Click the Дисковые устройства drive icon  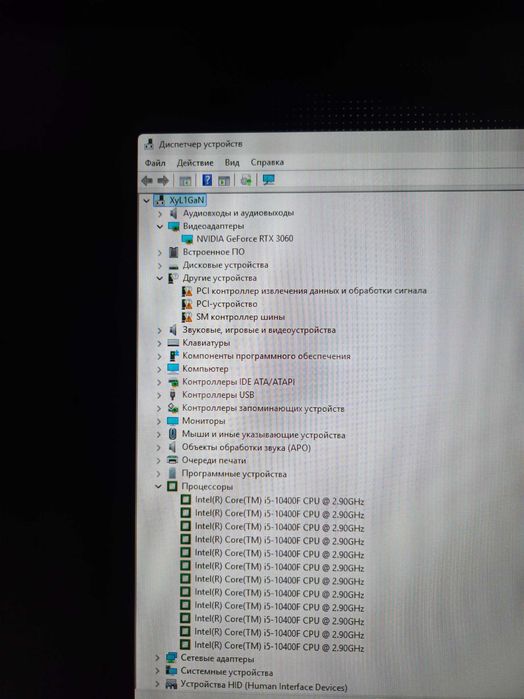tap(173, 266)
